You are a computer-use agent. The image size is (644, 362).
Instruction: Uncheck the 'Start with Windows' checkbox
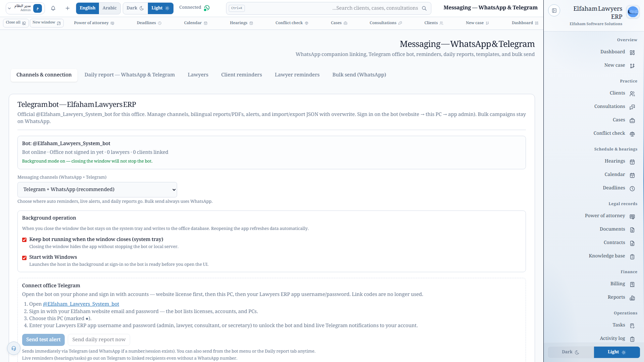(24, 258)
